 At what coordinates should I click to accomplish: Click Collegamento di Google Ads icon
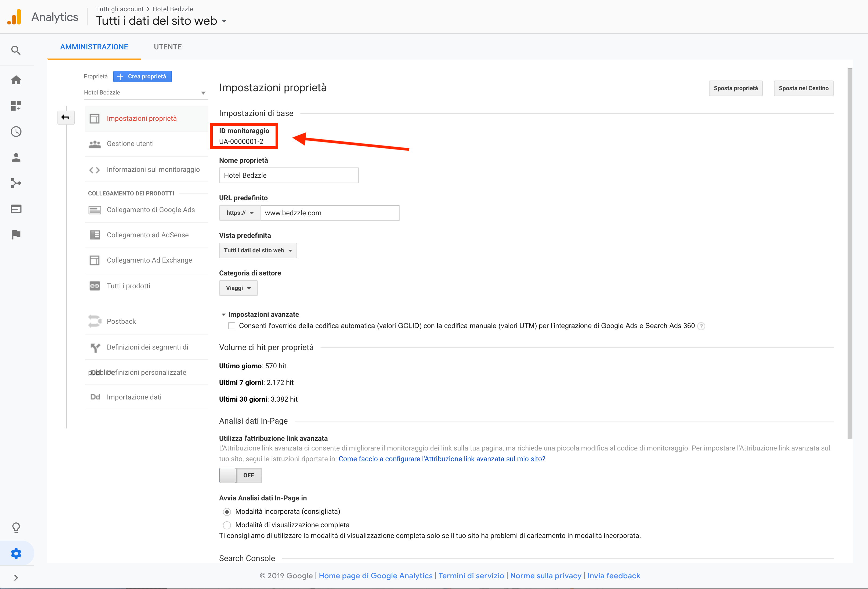coord(95,210)
